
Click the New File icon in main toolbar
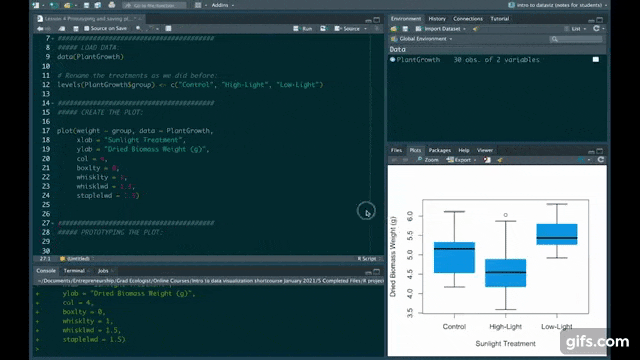(x=36, y=5)
